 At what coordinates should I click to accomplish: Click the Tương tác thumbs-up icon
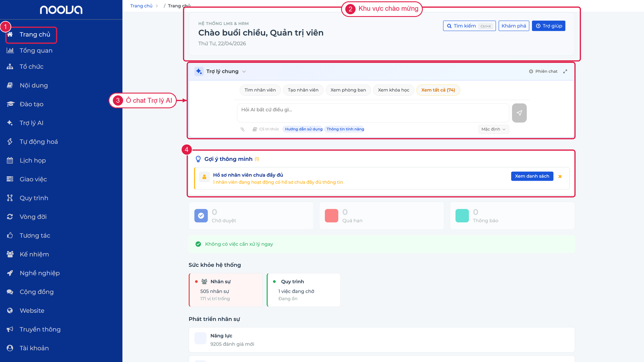[x=10, y=235]
